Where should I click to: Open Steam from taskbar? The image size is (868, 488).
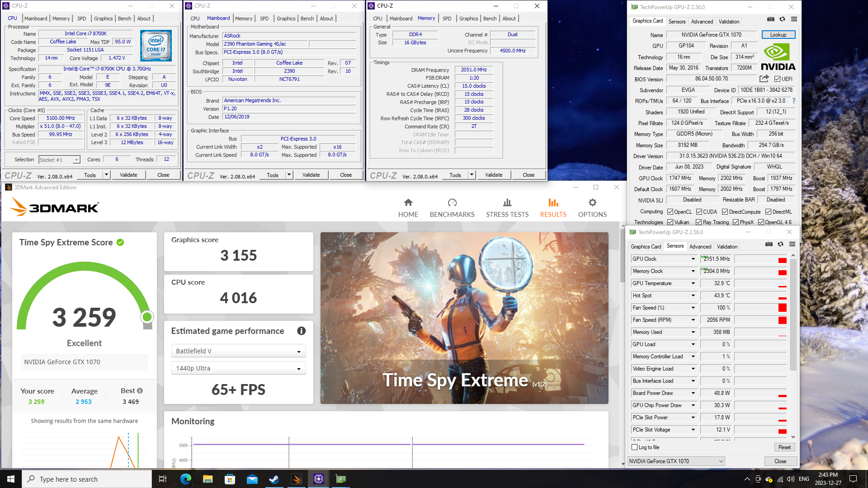(274, 479)
